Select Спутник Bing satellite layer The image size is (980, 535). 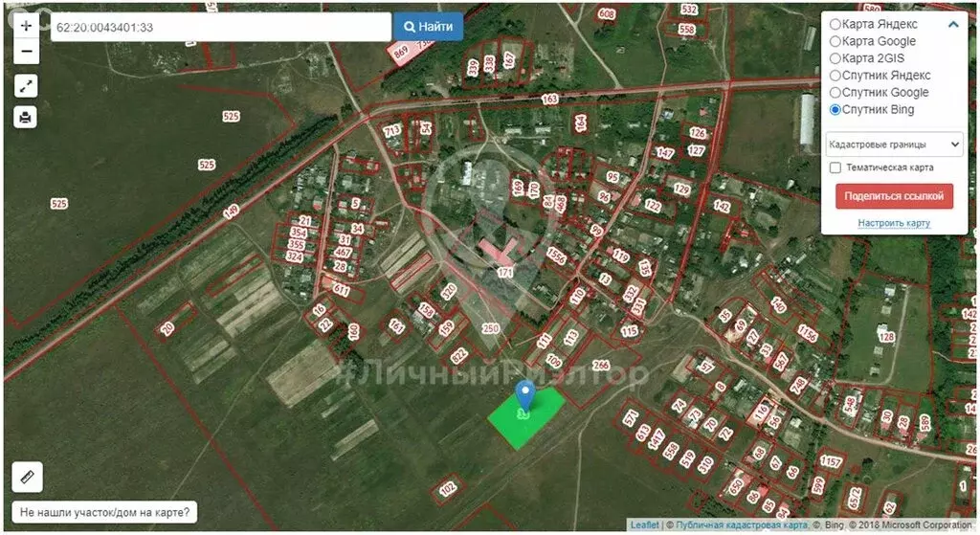(x=835, y=110)
